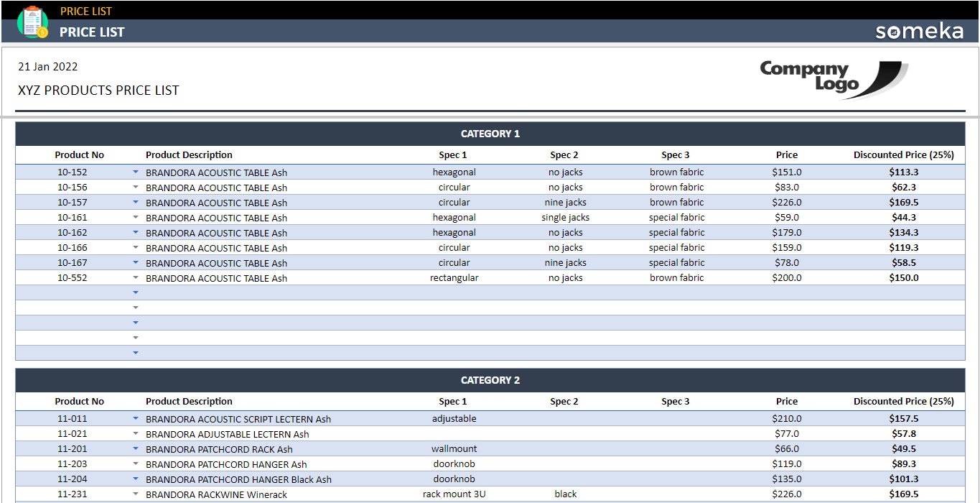Image resolution: width=980 pixels, height=503 pixels.
Task: Open the dropdown for BRANDORA PATCHCORD RACK Ash
Action: click(x=136, y=448)
